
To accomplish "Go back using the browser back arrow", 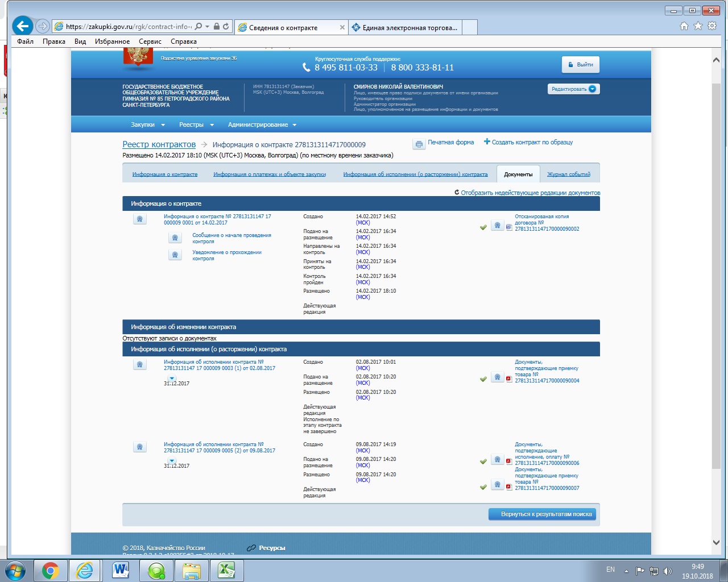I will click(22, 26).
